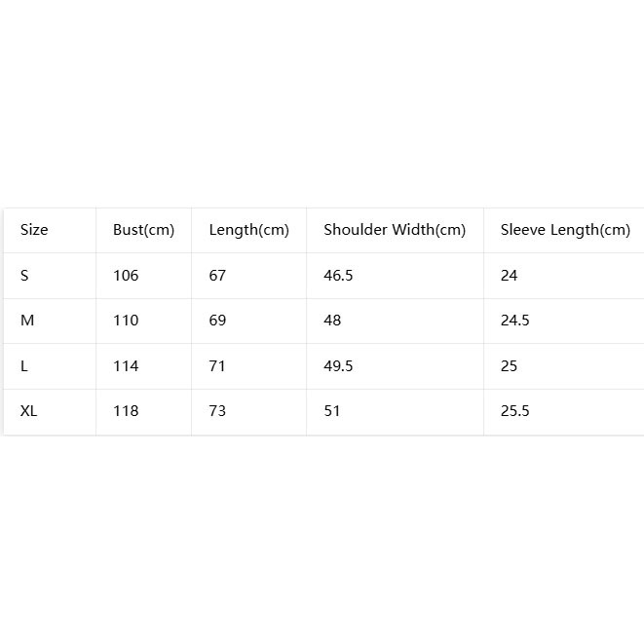Select the Shoulder Width(cm) header
Screen dimensions: 644x644
[x=395, y=230]
